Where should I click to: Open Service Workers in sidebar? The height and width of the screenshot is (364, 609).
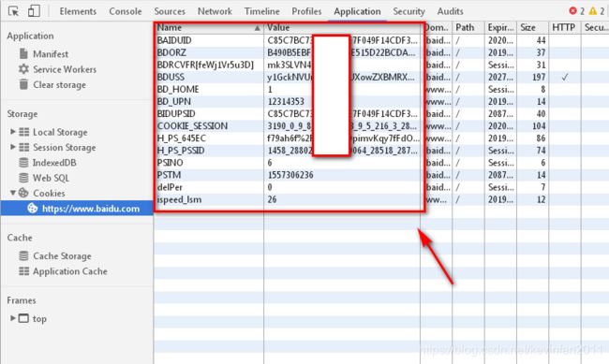65,69
